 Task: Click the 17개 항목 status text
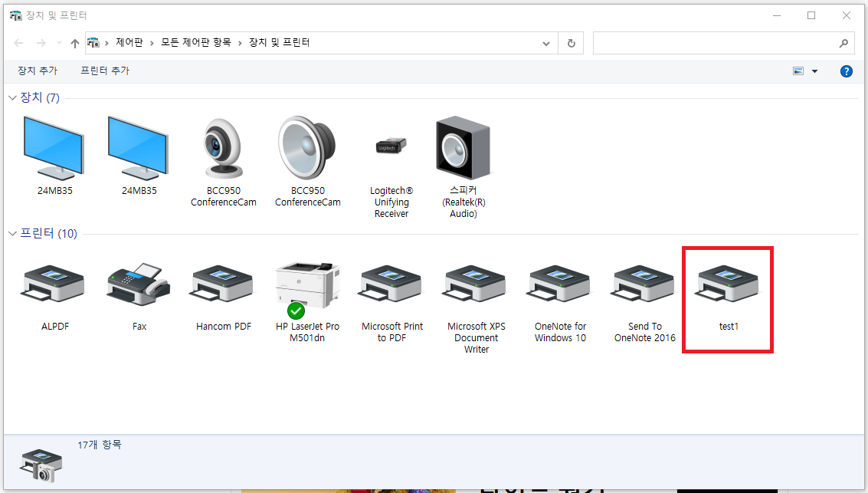coord(100,445)
